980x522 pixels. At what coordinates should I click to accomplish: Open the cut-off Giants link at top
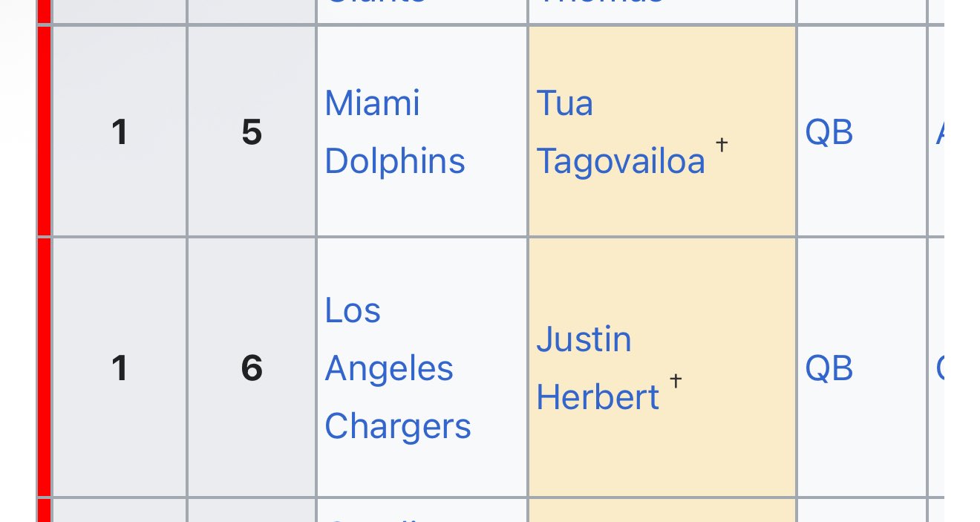(x=376, y=3)
